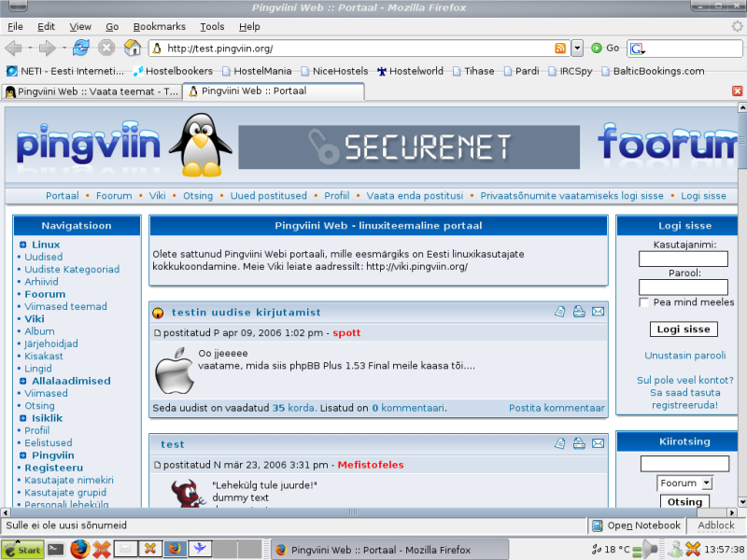Click the vertical scrollbar down arrow
Image resolution: width=747 pixels, height=560 pixels.
742,502
